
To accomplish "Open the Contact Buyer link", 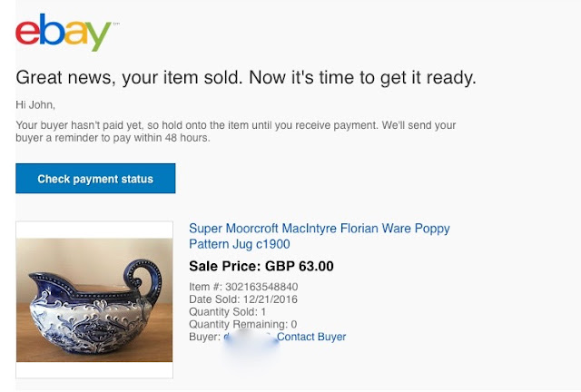I will (x=311, y=338).
